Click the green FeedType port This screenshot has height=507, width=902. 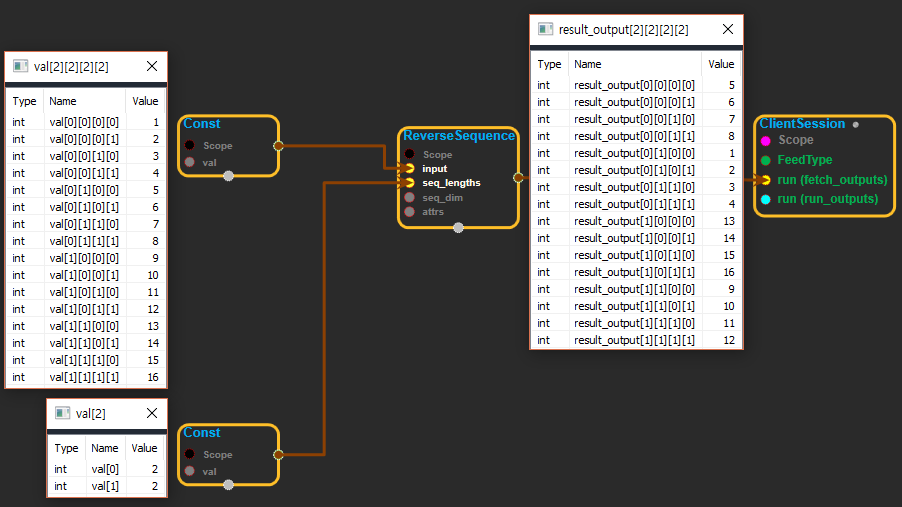pos(765,160)
